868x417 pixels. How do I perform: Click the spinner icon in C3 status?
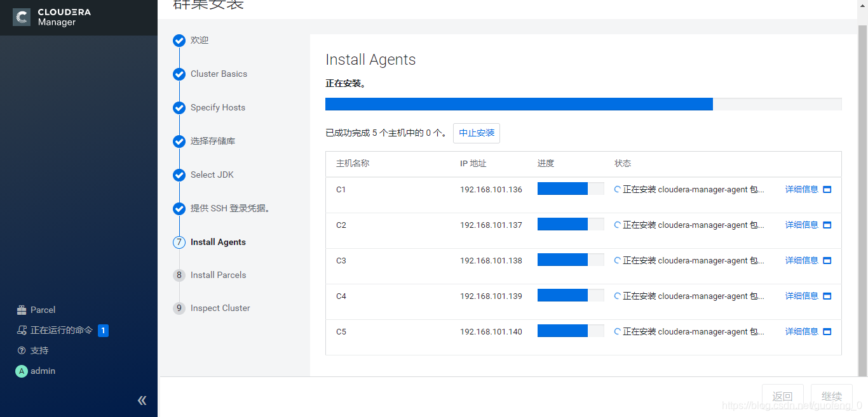point(617,260)
